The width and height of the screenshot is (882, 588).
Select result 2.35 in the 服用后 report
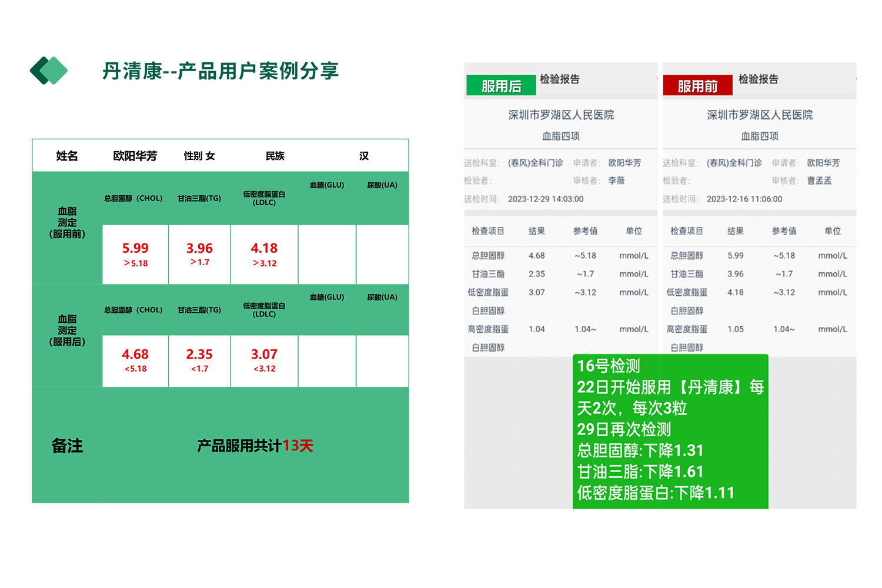coord(537,274)
